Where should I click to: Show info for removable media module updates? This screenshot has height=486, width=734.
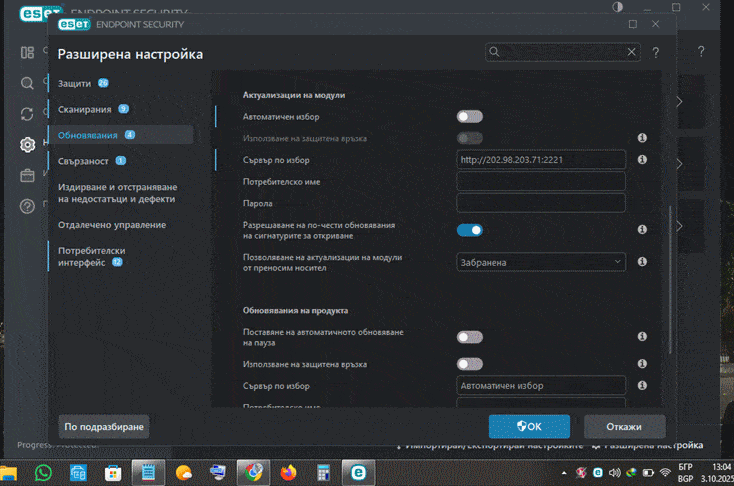click(642, 261)
